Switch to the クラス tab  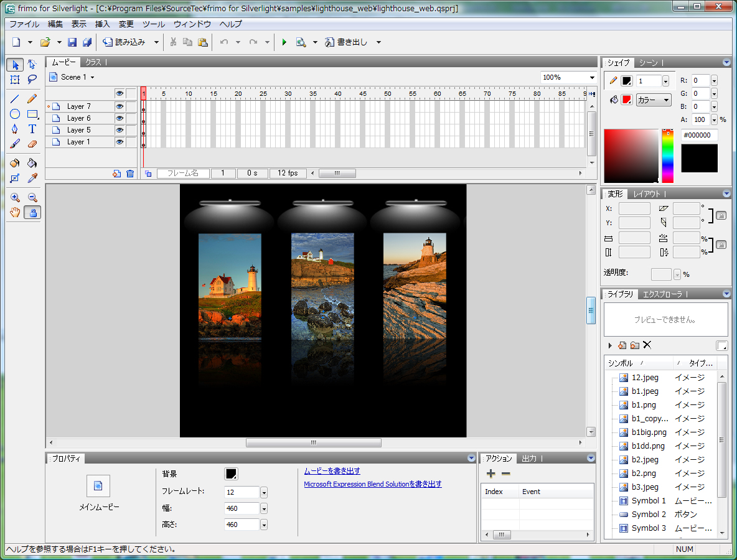point(93,62)
